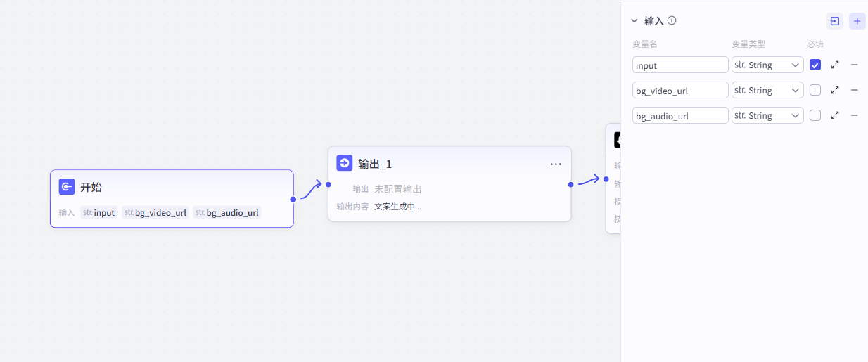This screenshot has height=362, width=868.
Task: Click the 输出_1 node icon
Action: click(345, 163)
